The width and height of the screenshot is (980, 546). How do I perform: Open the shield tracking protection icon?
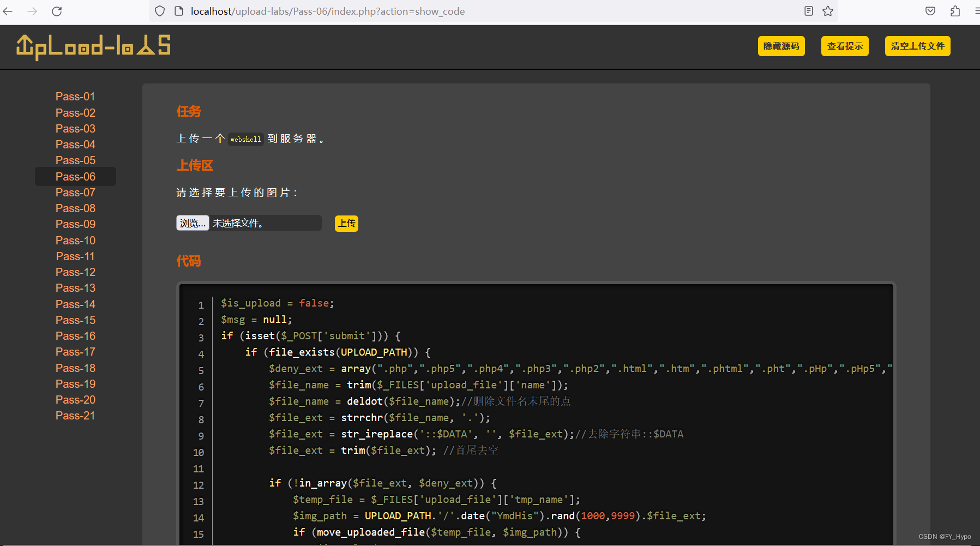(160, 11)
